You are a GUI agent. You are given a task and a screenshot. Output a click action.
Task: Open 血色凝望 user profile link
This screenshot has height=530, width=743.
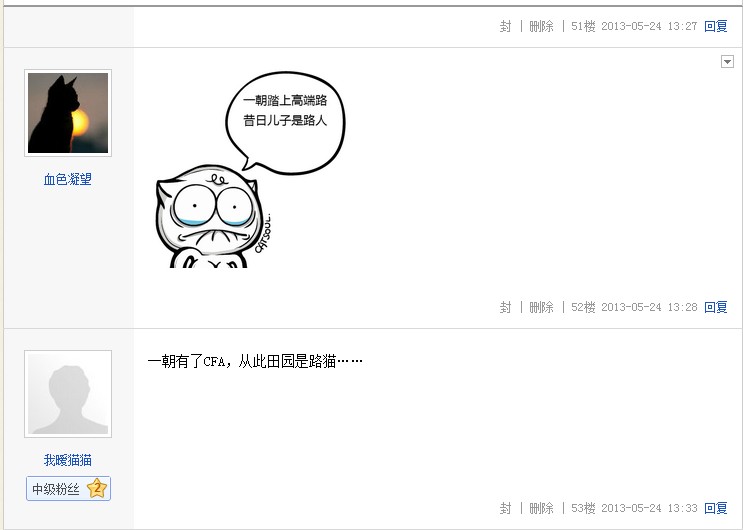tap(68, 179)
